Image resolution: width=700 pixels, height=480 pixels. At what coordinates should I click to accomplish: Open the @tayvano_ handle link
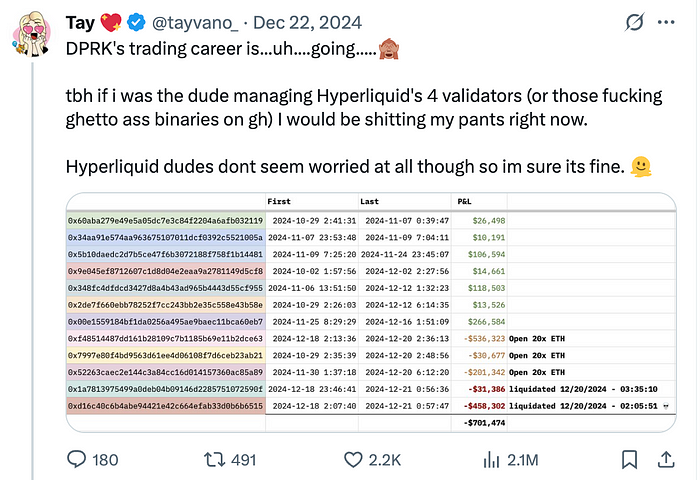click(x=195, y=23)
